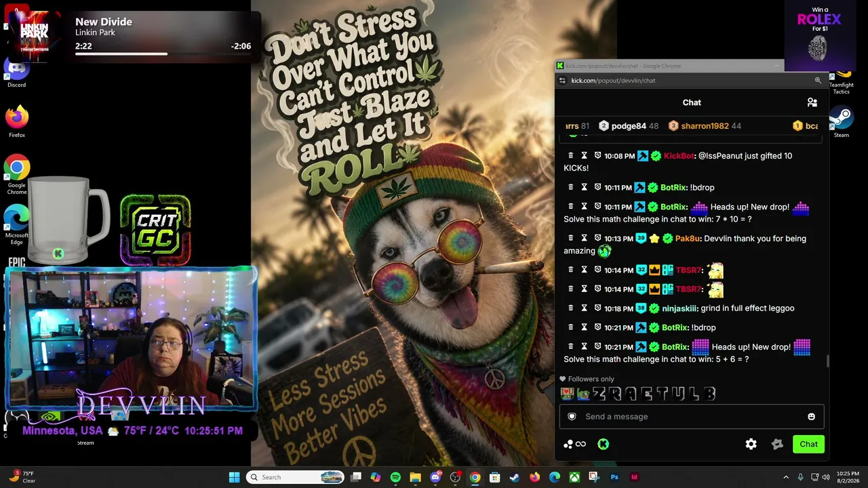Delete the 10:11 PM BotRix !bdrop message

pyautogui.click(x=570, y=187)
